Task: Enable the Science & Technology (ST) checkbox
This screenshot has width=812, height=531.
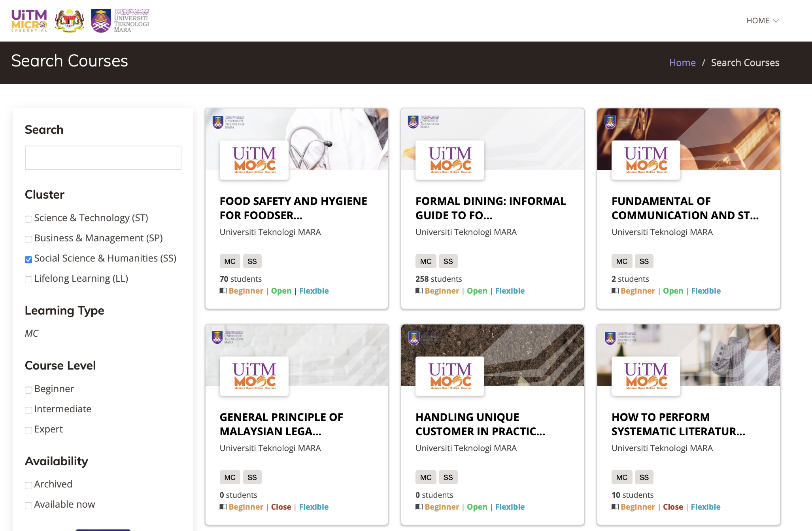Action: tap(28, 219)
